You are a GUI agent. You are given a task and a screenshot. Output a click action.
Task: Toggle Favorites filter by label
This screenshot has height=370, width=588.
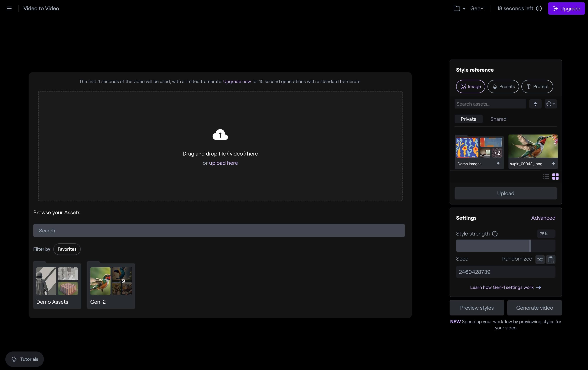(67, 249)
